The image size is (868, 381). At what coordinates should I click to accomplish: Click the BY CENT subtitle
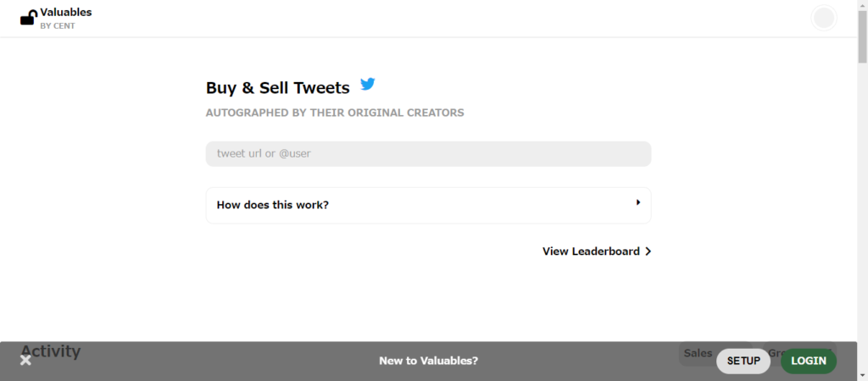coord(58,26)
